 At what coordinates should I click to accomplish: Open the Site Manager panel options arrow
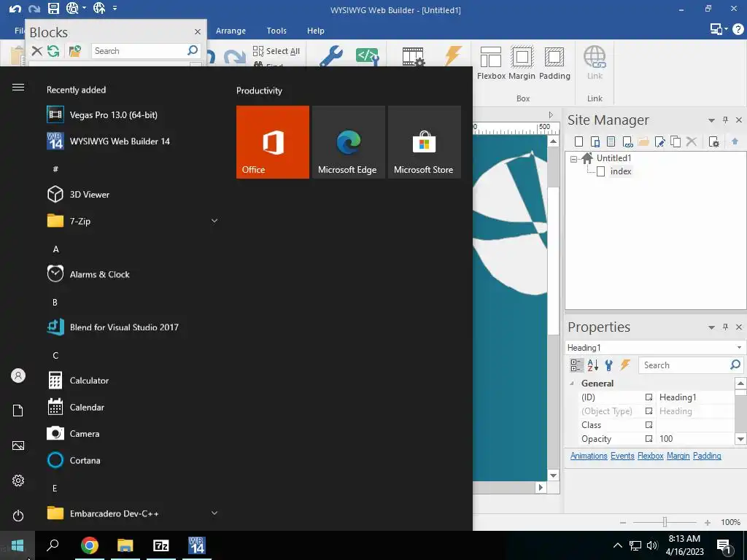(711, 120)
